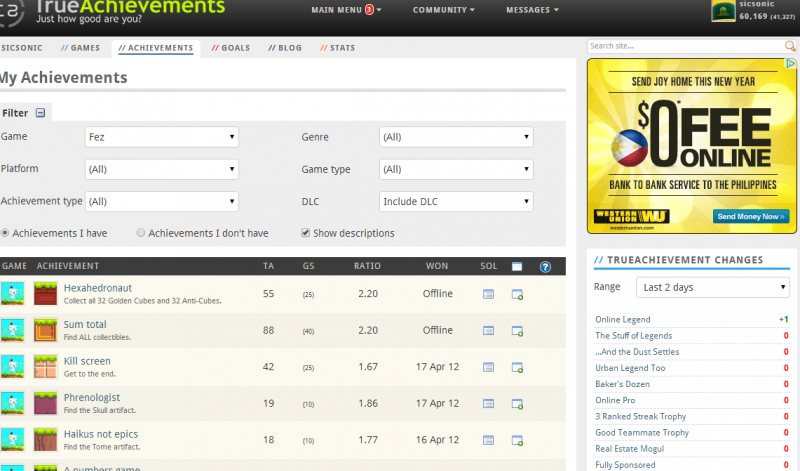Toggle the Show descriptions checkbox
Screen dimensions: 800x471
[306, 233]
